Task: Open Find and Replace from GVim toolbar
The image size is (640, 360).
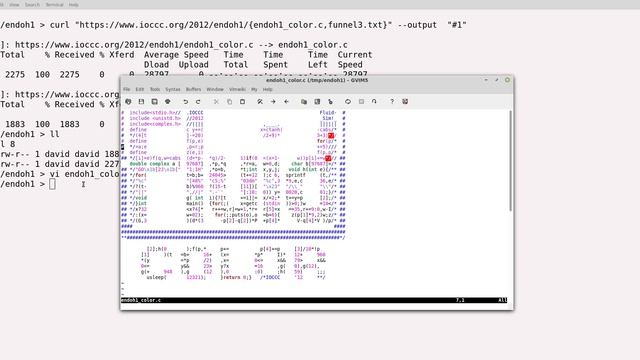Action: pyautogui.click(x=260, y=102)
